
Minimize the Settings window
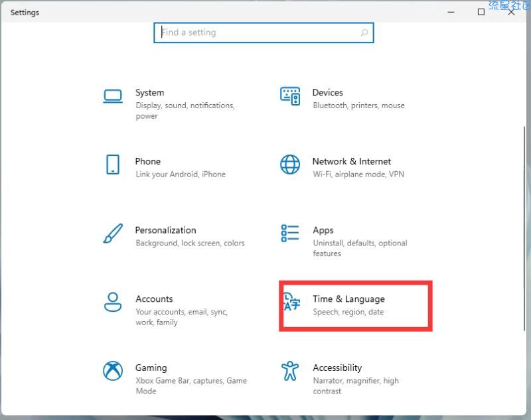(x=451, y=12)
